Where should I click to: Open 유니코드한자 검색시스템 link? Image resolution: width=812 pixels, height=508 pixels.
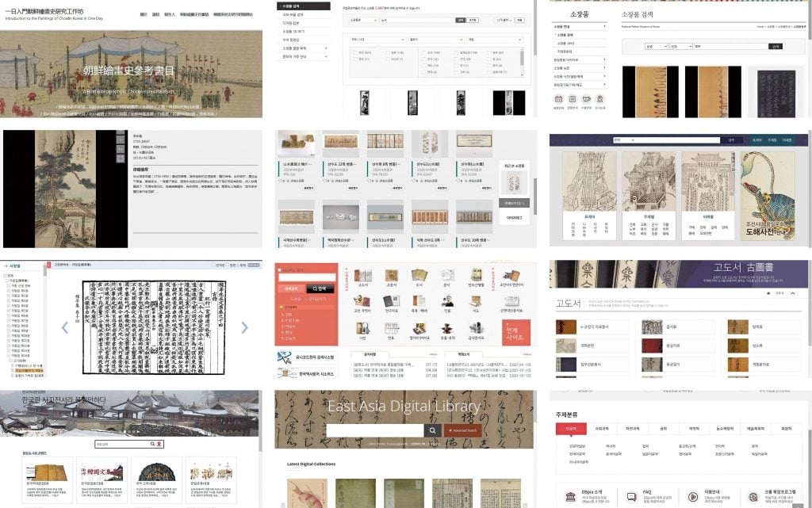point(308,357)
